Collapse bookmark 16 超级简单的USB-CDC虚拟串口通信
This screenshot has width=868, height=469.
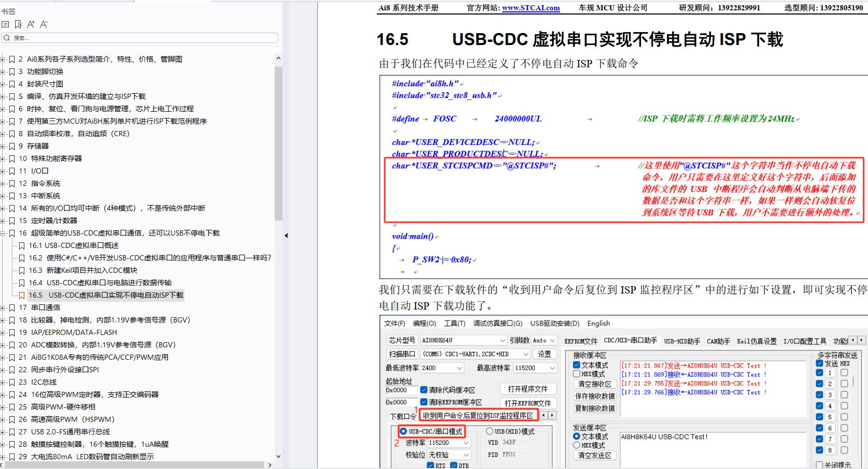coord(3,233)
